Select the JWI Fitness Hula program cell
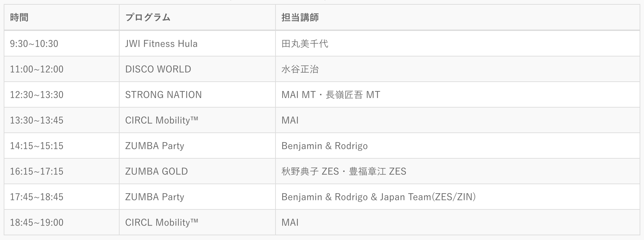Screen dimensions: 644x240 point(161,44)
